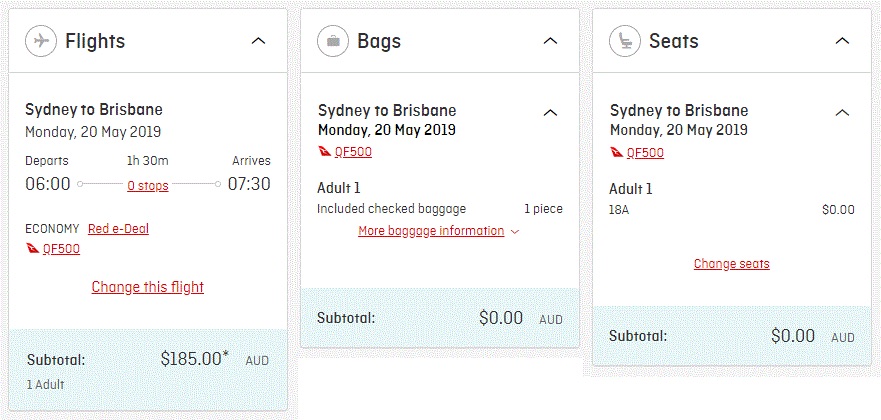Collapse the Seats panel header chevron
This screenshot has height=420, width=881.
[842, 41]
